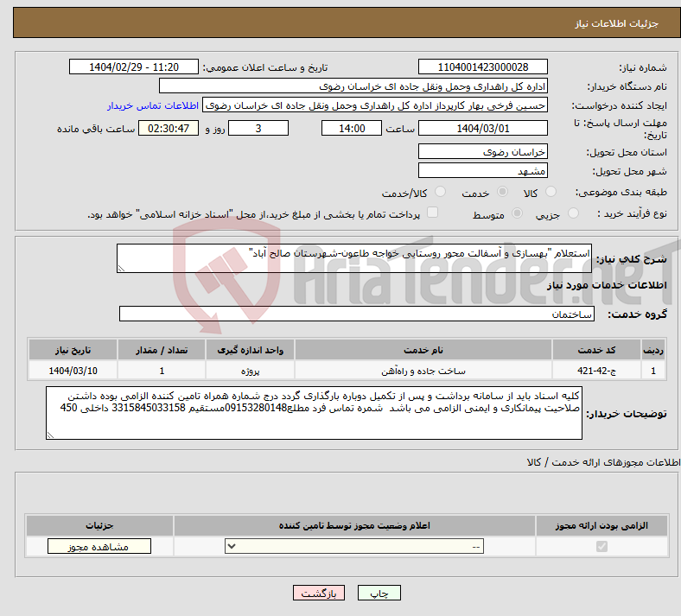
Task: Click the description textarea's lower-corner grip
Action: (x=121, y=269)
